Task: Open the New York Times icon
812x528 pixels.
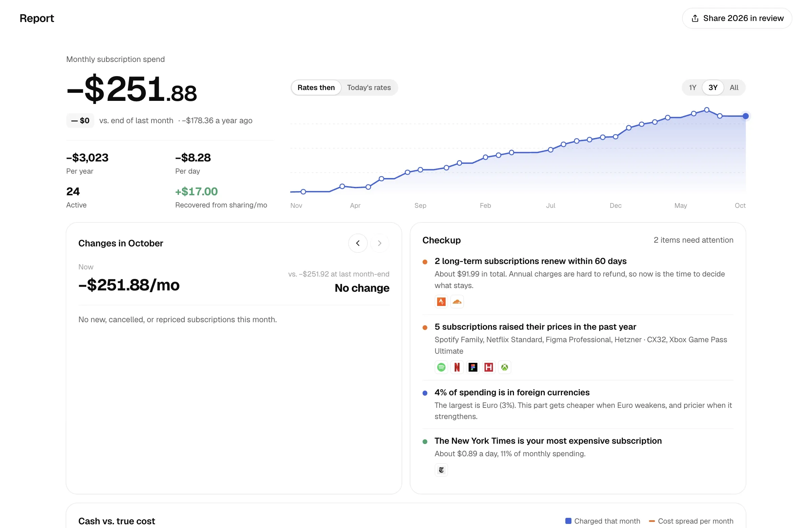Action: pyautogui.click(x=441, y=470)
